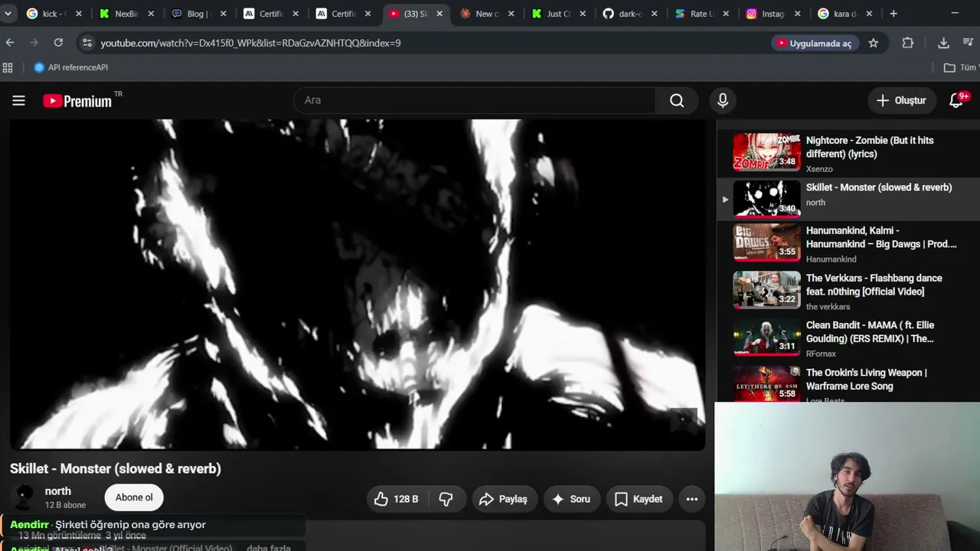Go back in the browser
This screenshot has width=980, height=551.
coord(10,43)
